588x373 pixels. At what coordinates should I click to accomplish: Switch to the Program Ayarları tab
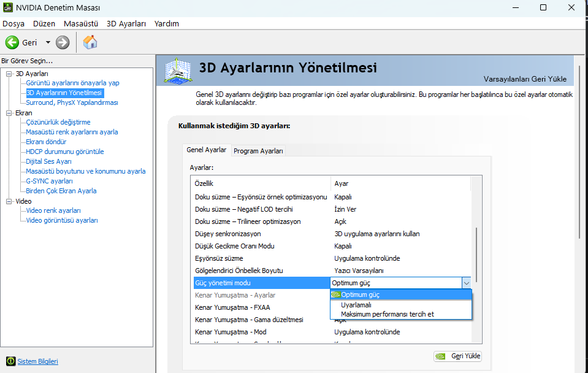pyautogui.click(x=258, y=151)
